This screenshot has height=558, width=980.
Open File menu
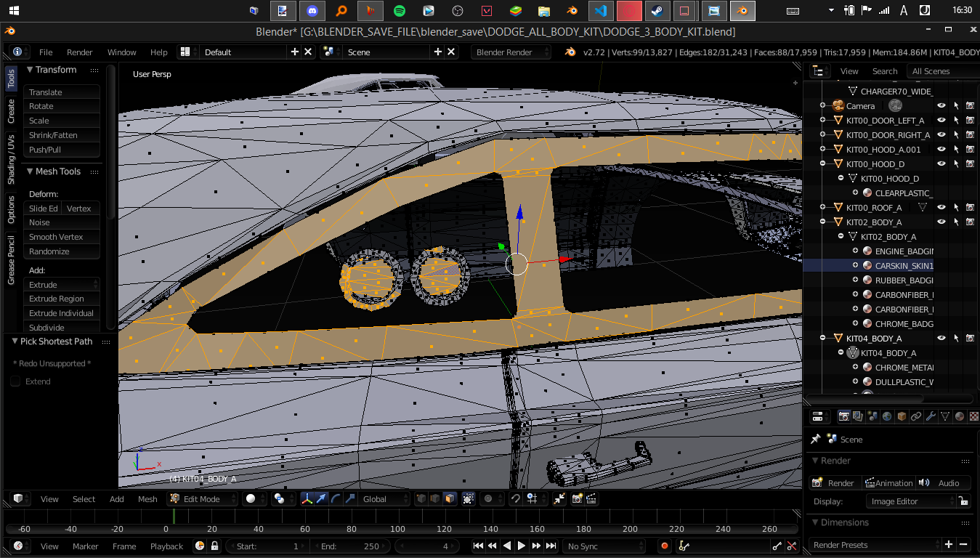46,52
